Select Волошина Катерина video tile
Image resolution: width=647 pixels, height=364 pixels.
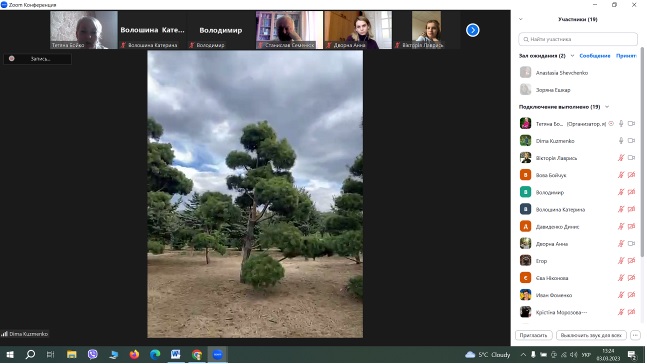152,30
